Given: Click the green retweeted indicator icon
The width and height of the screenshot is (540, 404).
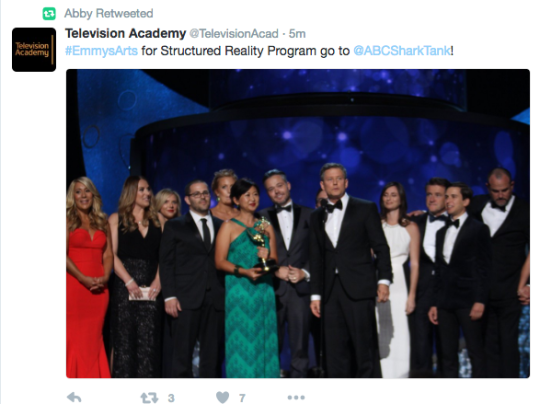Looking at the screenshot, I should [49, 14].
